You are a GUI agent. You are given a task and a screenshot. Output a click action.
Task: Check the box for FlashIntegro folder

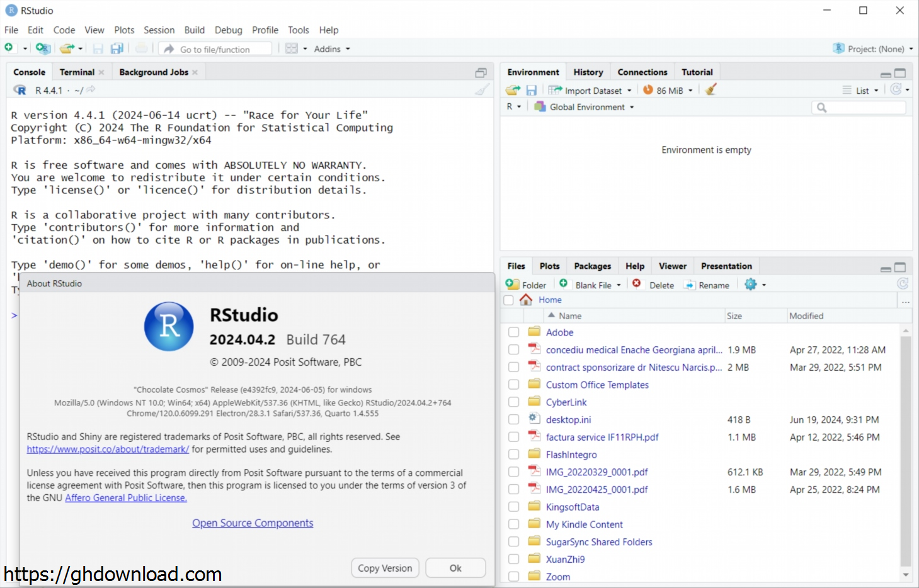click(513, 454)
